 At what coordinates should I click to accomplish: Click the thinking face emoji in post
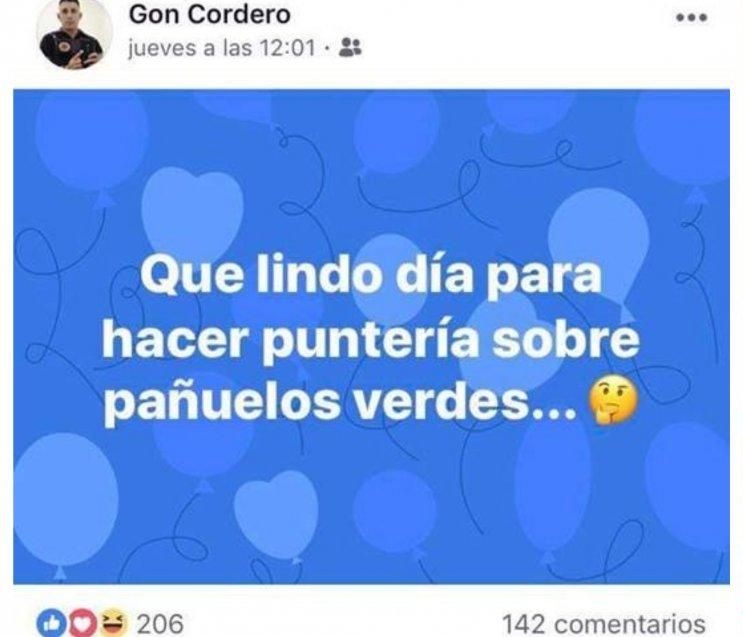(613, 401)
